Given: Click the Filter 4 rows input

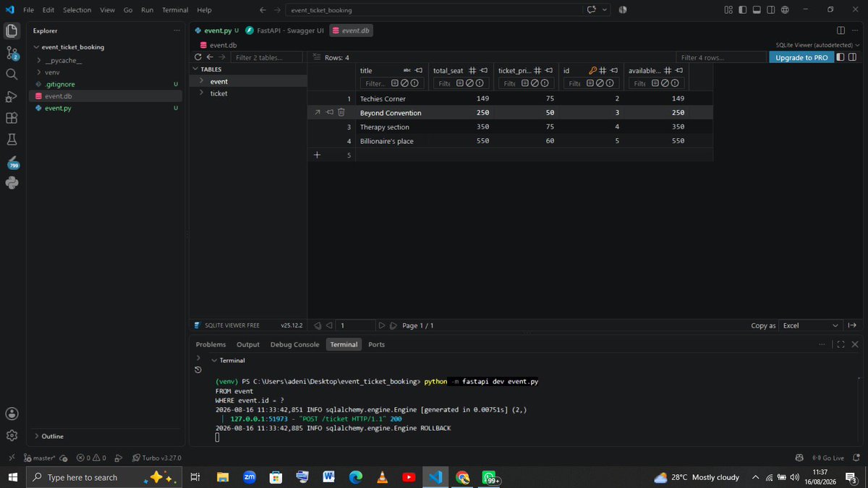Looking at the screenshot, I should (720, 57).
